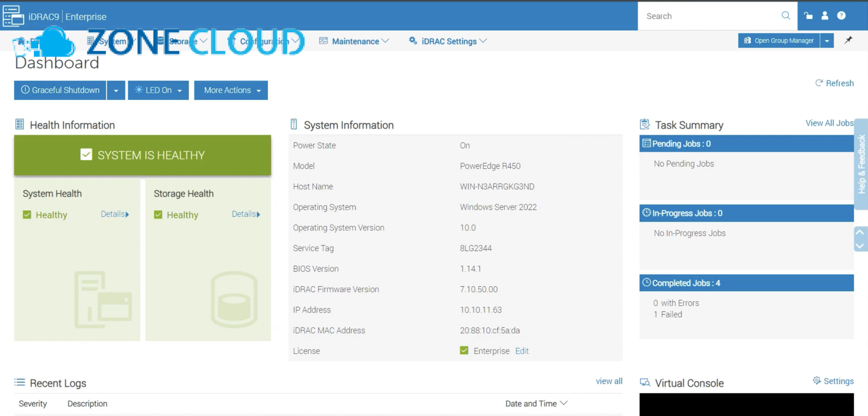Click Open Group Manager button
The width and height of the screenshot is (868, 416).
779,41
